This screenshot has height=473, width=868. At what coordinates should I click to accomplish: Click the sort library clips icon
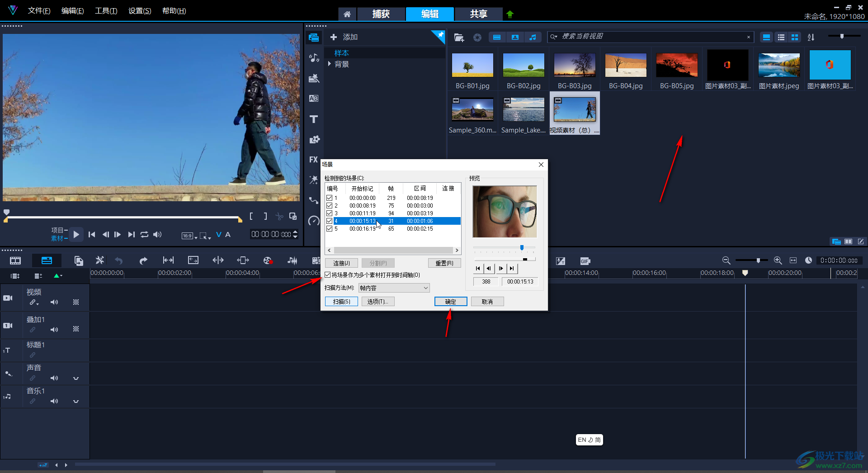point(811,38)
